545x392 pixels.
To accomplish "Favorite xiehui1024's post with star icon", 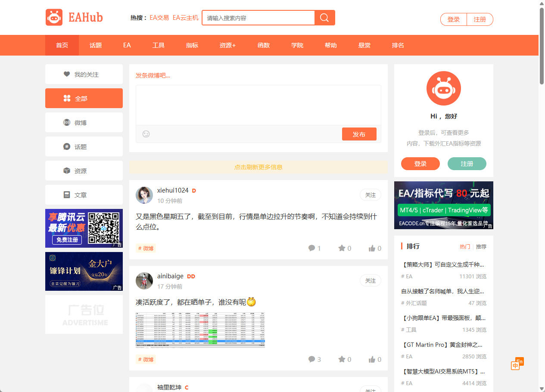I will pos(344,248).
